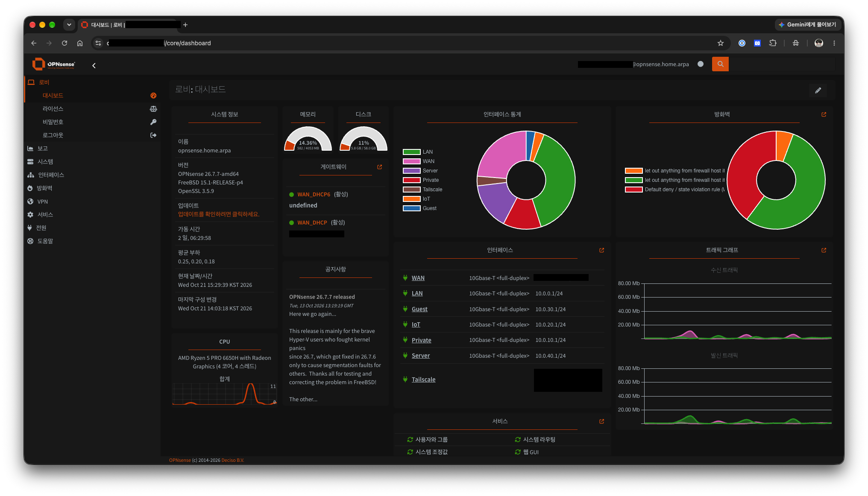Open traffic graph widget external link icon
Viewport: 868px width, 496px height.
coord(824,250)
